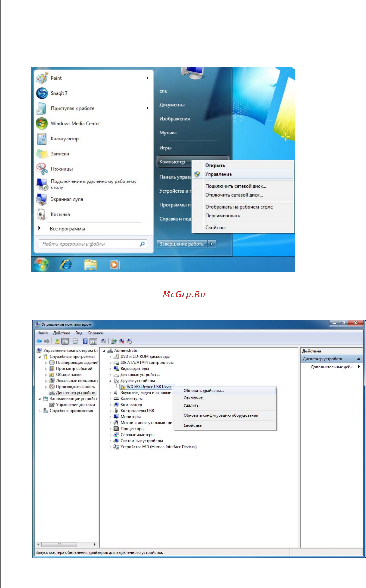Click the disable device down-arrow icon
This screenshot has width=366, height=588.
pyautogui.click(x=129, y=341)
